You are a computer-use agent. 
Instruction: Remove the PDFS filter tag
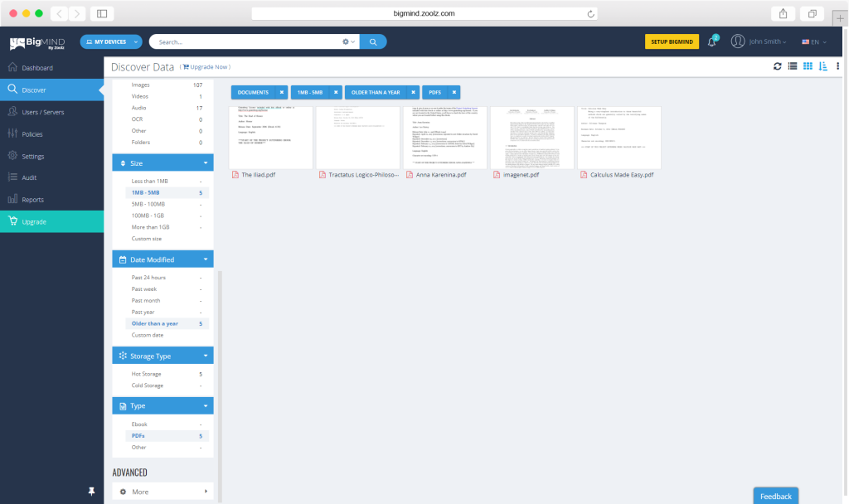(454, 92)
